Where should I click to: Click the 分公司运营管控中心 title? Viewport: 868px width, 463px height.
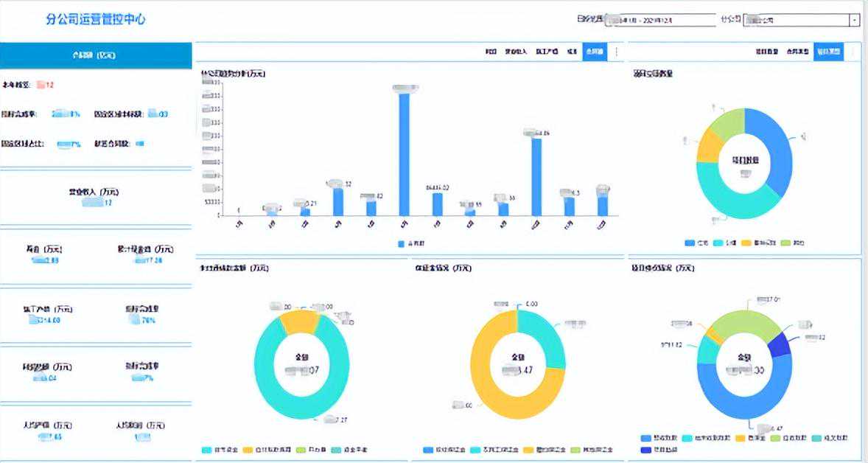(96, 19)
